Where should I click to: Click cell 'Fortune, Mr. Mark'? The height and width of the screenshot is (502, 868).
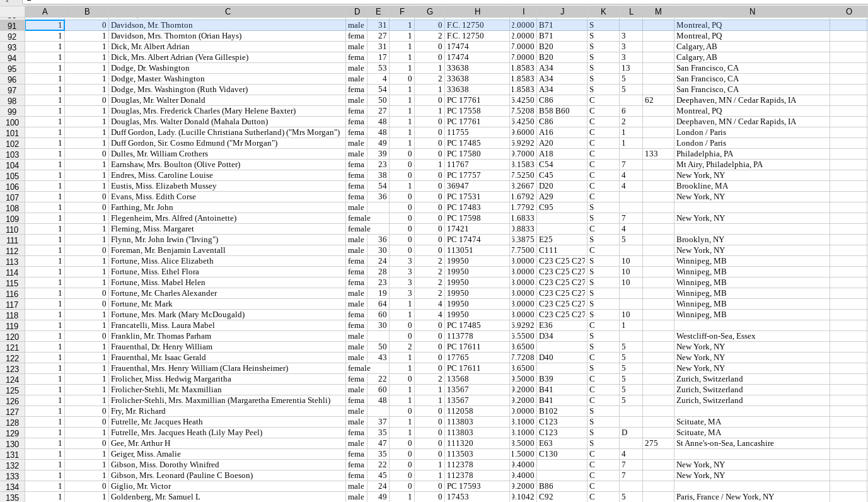point(228,304)
